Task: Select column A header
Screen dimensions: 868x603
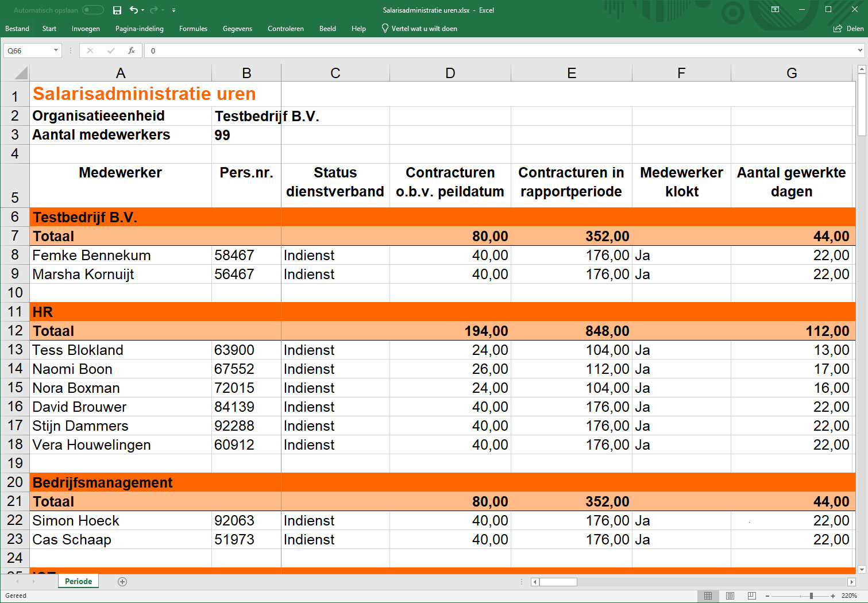Action: tap(121, 73)
